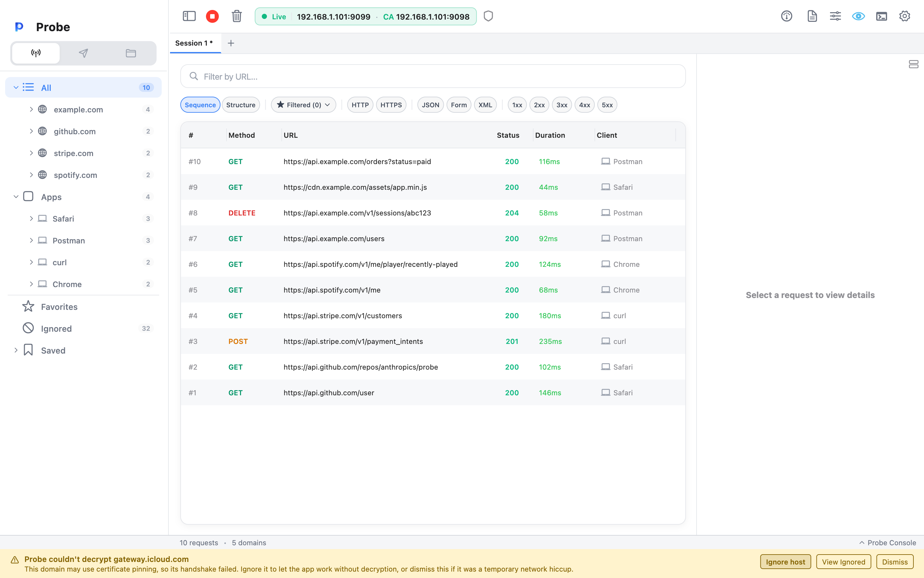Expand the Safari app node
Screen dimensions: 924x578
31,218
